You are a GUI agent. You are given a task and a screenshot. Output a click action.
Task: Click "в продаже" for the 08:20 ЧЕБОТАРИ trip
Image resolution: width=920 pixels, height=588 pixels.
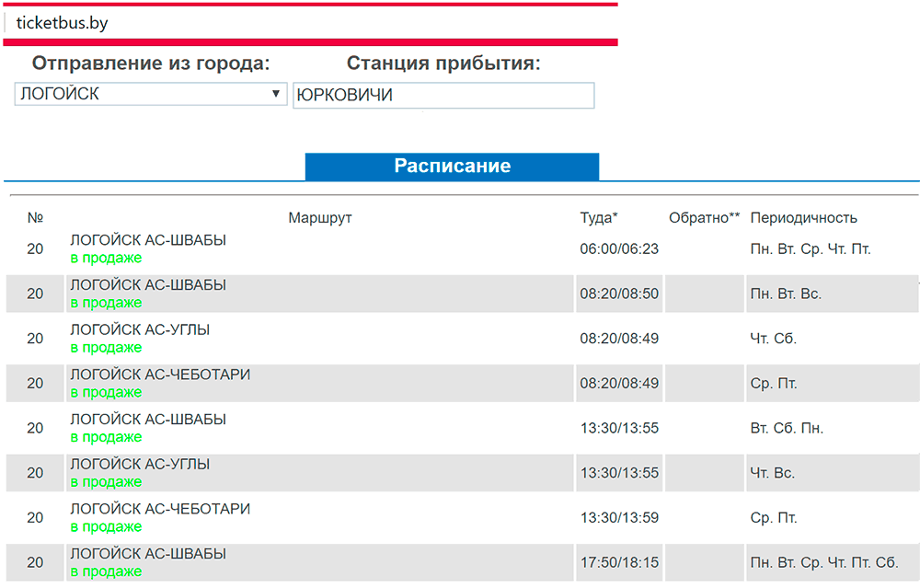coord(106,392)
